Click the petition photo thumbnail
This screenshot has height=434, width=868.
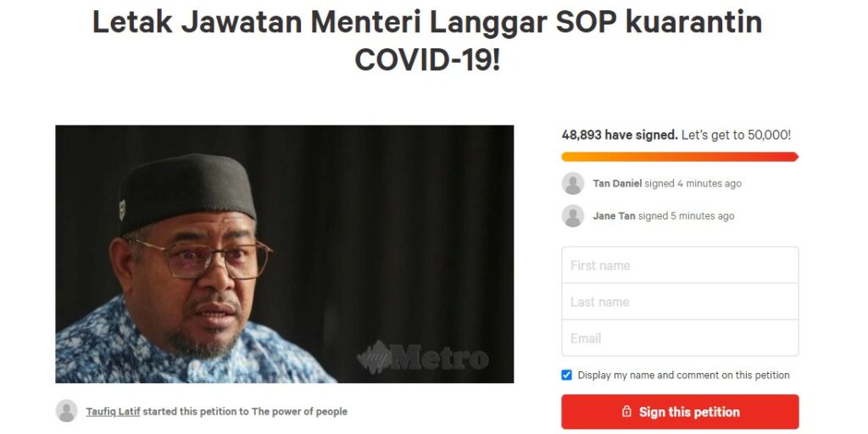[285, 254]
